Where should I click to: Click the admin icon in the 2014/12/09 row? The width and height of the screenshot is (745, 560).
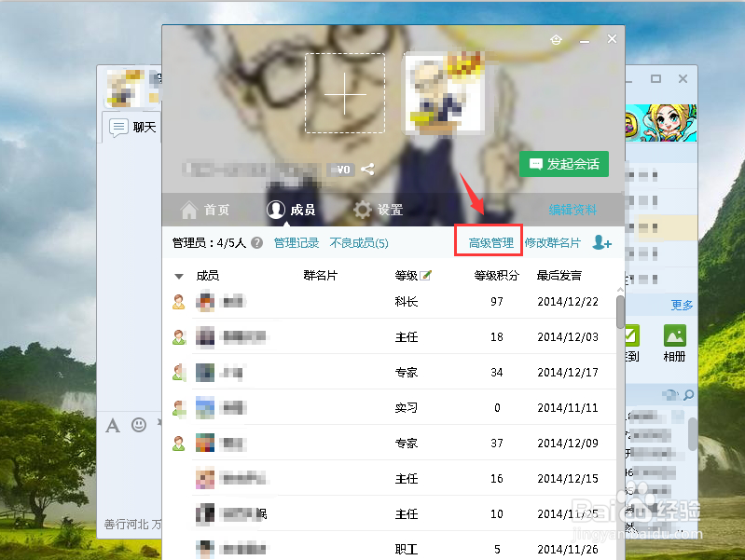click(x=179, y=444)
